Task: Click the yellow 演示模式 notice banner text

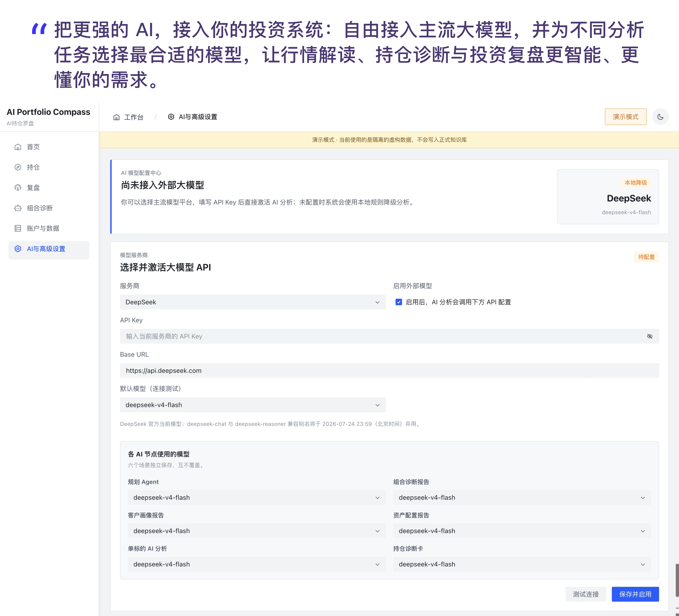Action: (x=389, y=140)
